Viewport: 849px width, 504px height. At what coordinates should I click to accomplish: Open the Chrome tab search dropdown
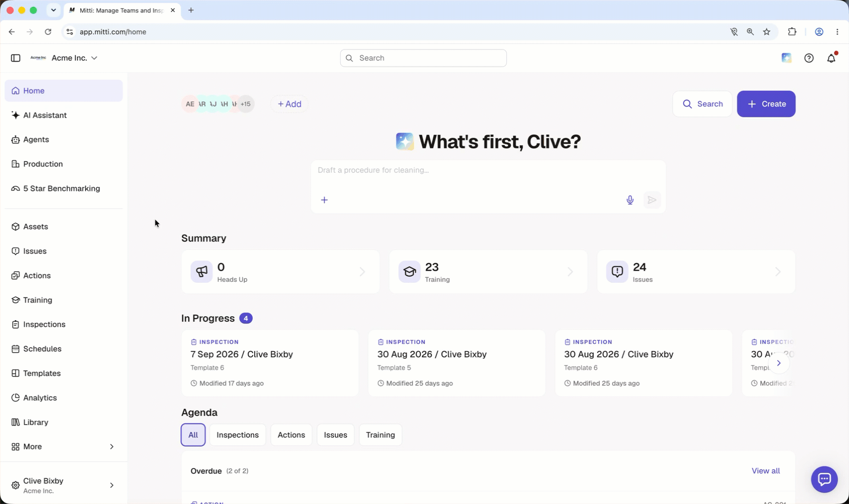54,10
